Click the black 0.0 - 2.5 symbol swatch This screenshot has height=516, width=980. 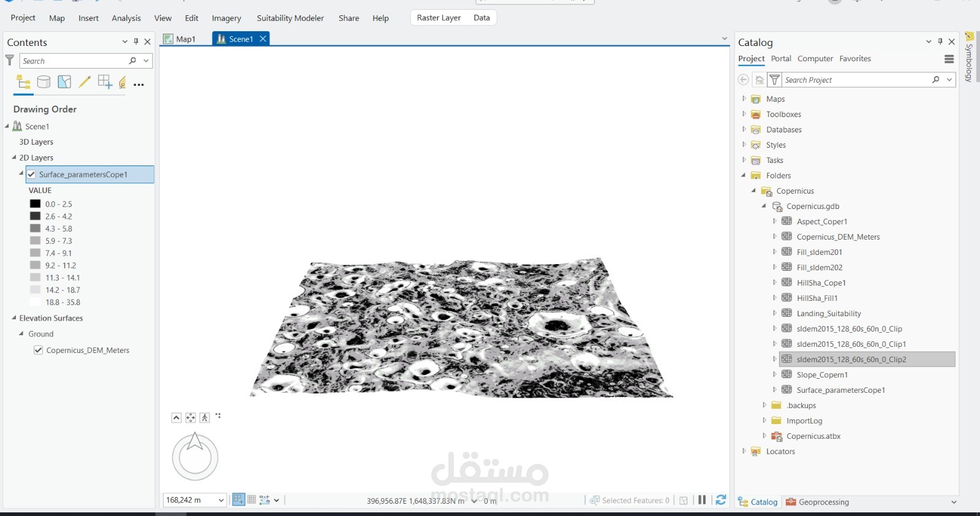[x=35, y=203]
